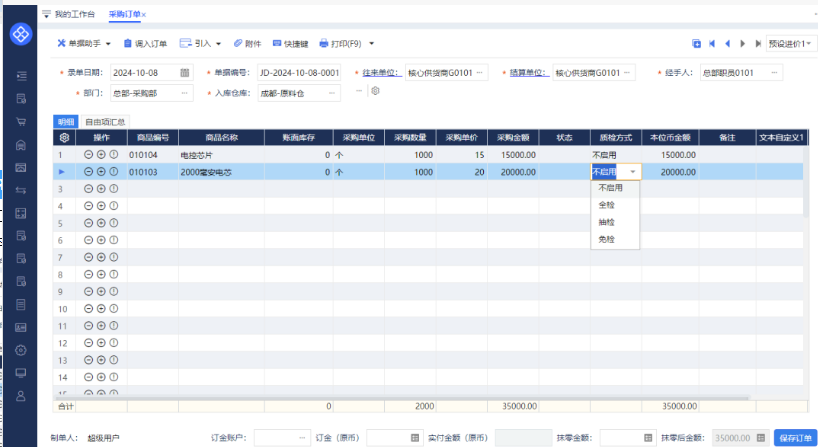Select the 明细 tab
The width and height of the screenshot is (818, 447).
66,122
